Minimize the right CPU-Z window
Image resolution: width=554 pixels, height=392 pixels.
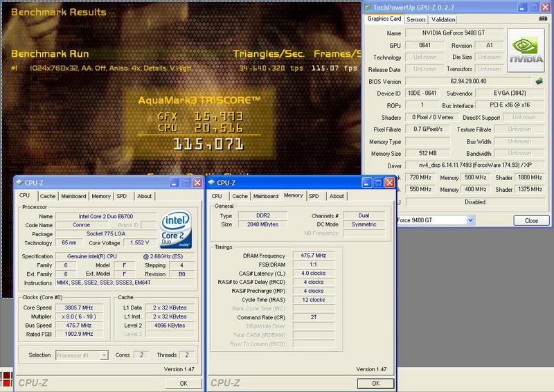point(366,182)
